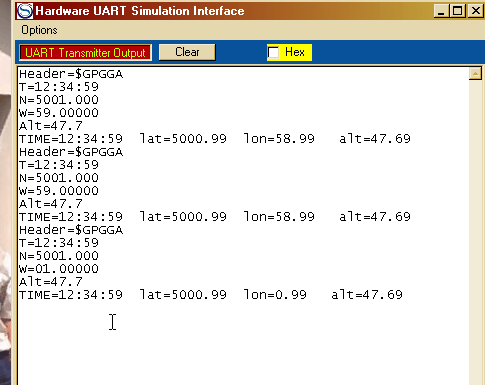Screen dimensions: 485x385
Task: Maximize the Hardware UART Simulation window
Action: [457, 11]
